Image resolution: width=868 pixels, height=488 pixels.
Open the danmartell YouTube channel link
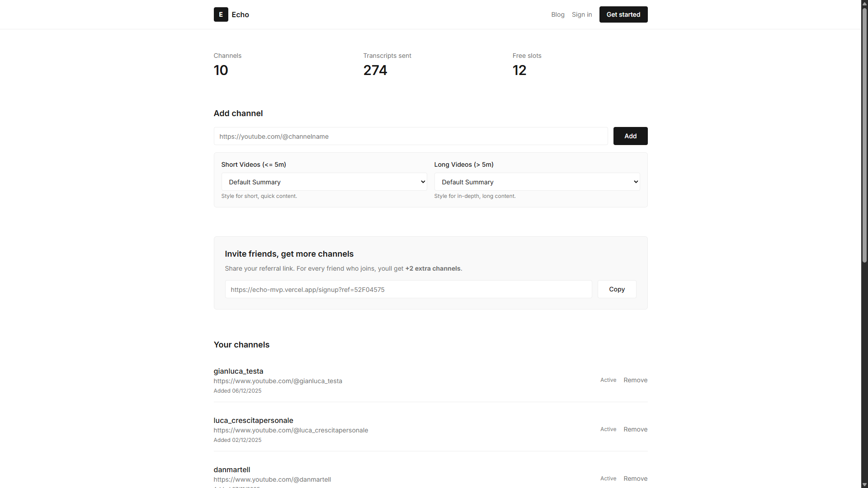(272, 479)
